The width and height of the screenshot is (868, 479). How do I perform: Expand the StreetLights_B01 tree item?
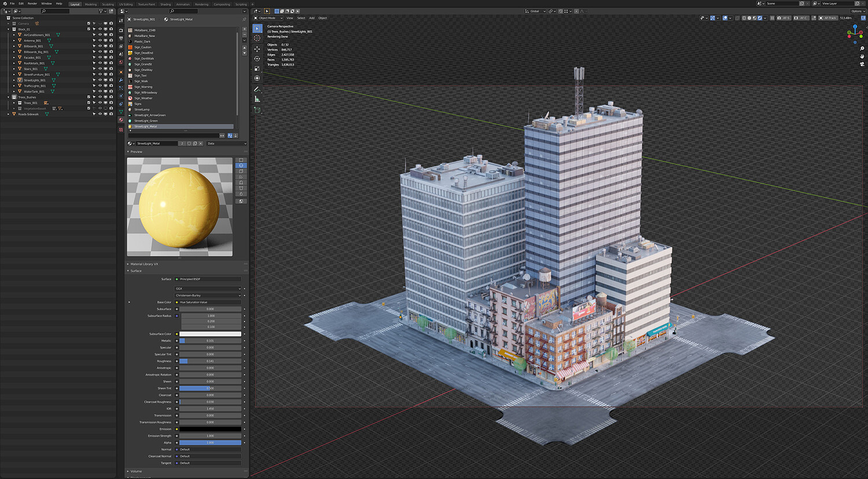point(14,81)
